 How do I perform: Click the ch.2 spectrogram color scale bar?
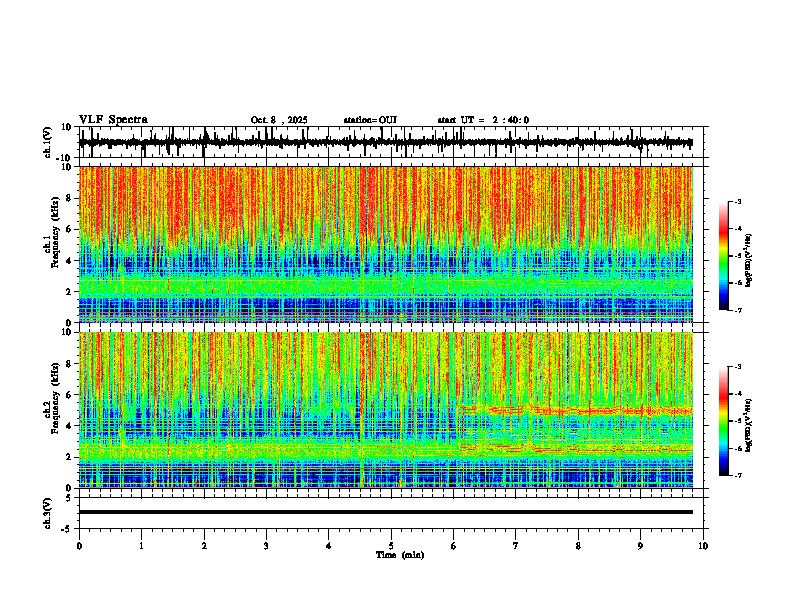tap(723, 421)
